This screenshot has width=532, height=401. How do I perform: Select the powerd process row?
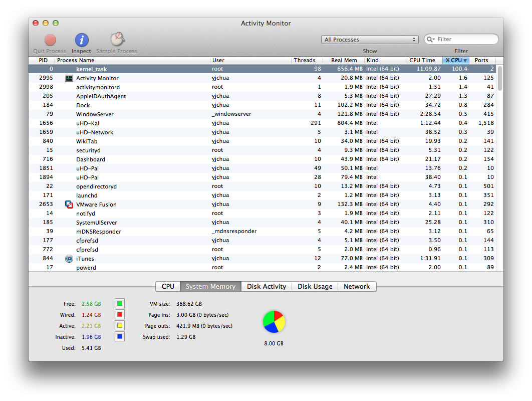click(262, 268)
